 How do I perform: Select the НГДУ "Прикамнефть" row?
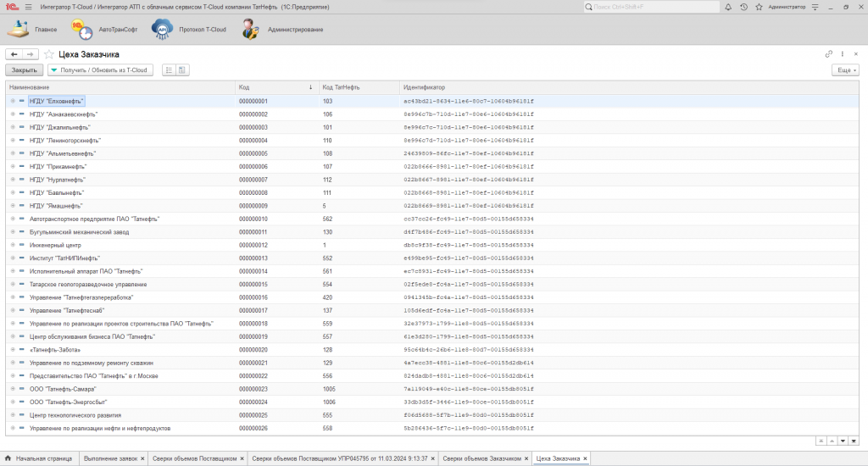(x=431, y=167)
